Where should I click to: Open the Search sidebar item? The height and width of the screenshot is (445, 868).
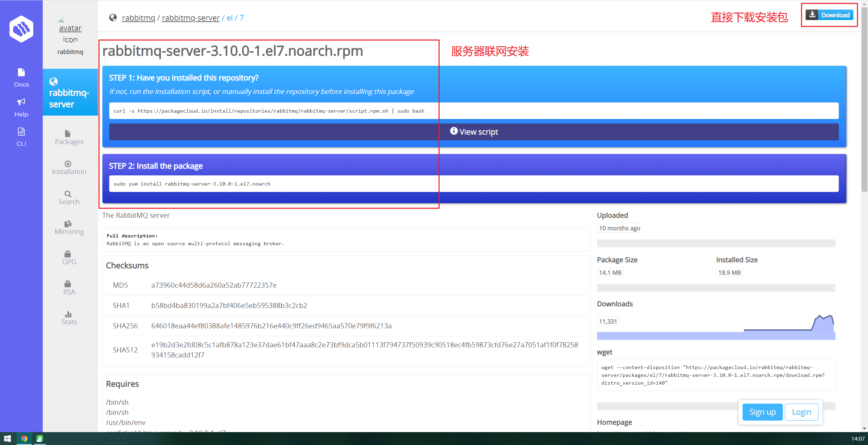[69, 198]
